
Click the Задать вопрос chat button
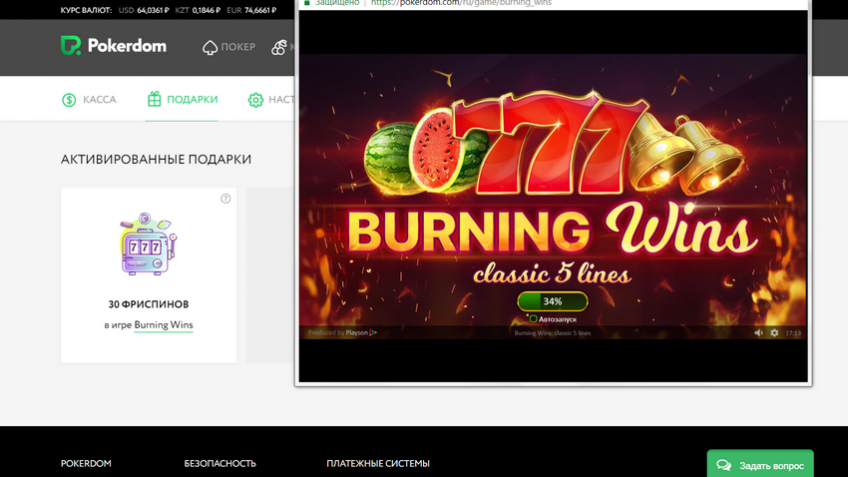click(760, 465)
